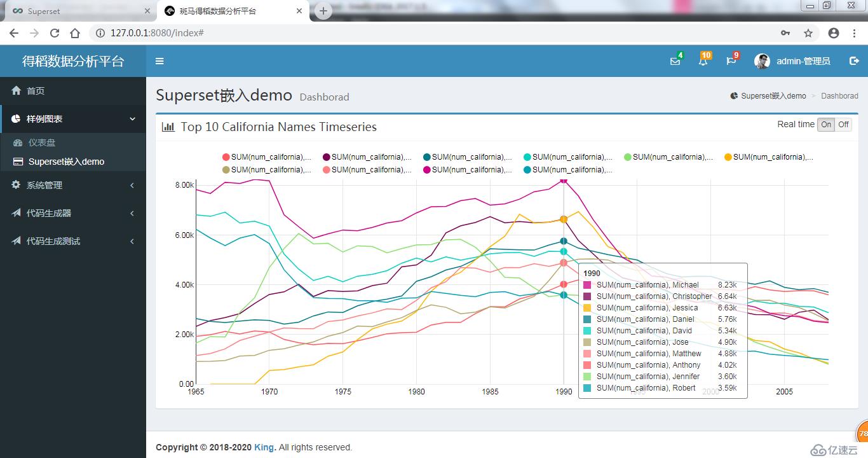
Task: Toggle the tan second-row legend series
Action: pos(267,170)
